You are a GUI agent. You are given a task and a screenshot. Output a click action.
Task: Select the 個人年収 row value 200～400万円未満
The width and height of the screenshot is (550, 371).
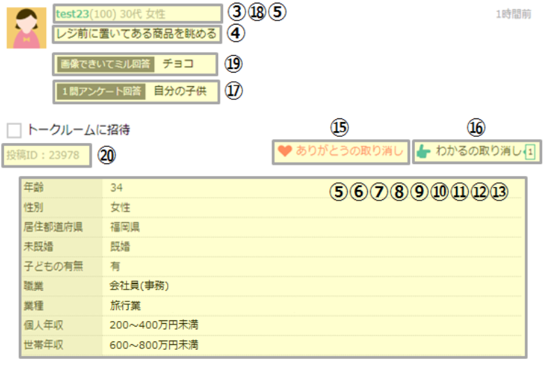pyautogui.click(x=154, y=325)
